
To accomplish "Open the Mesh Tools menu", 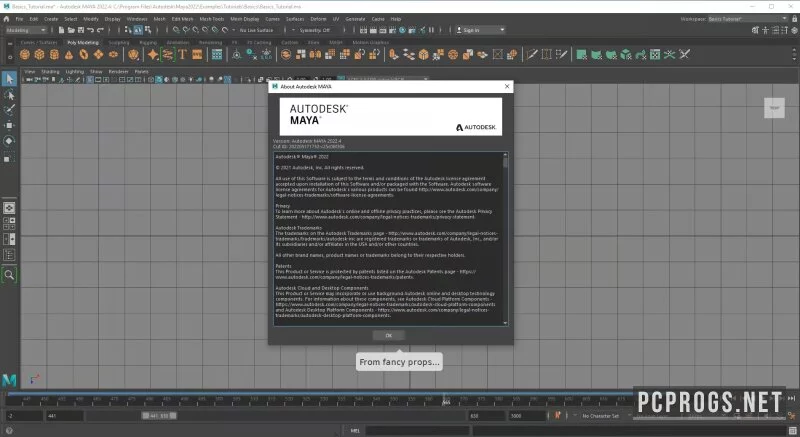I will pyautogui.click(x=212, y=19).
